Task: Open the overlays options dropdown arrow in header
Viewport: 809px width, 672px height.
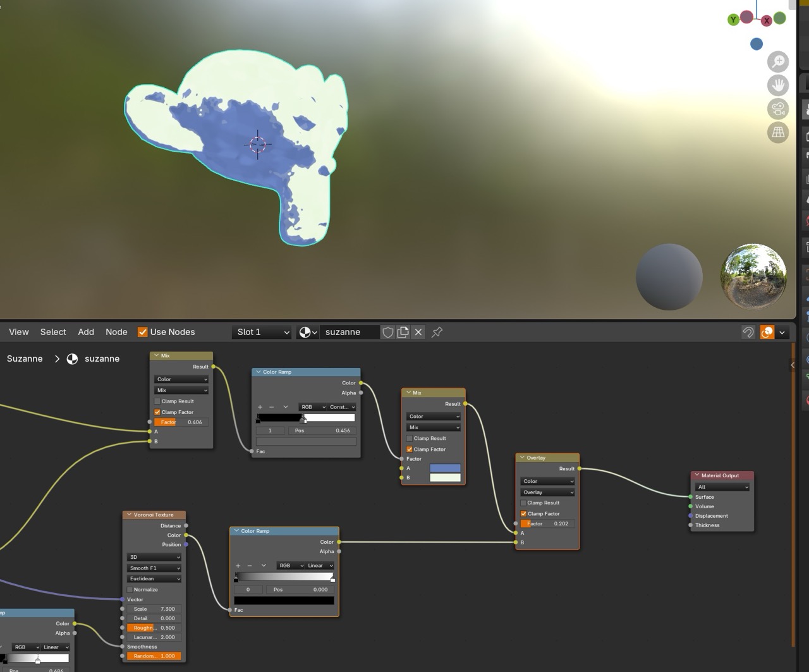Action: (x=782, y=332)
